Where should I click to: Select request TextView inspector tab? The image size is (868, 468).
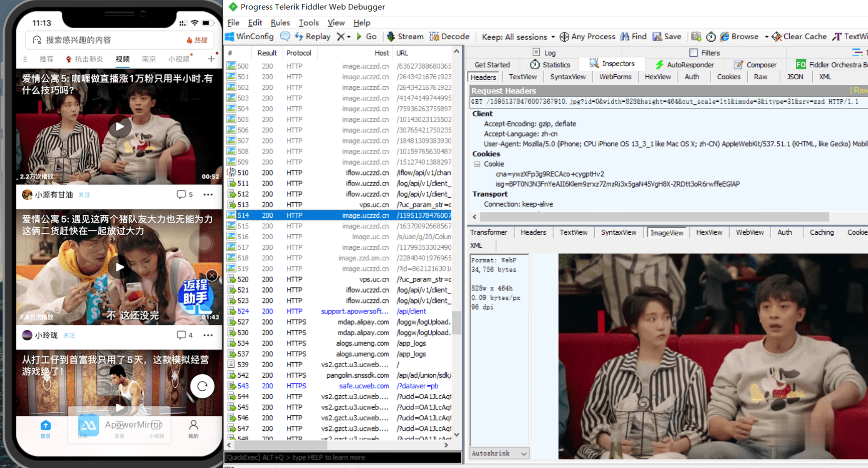click(x=523, y=77)
